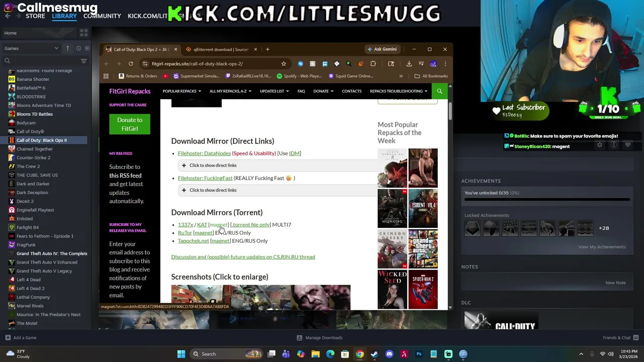Open Steam library advanced filter icon
This screenshot has height=362, width=644.
click(x=84, y=61)
